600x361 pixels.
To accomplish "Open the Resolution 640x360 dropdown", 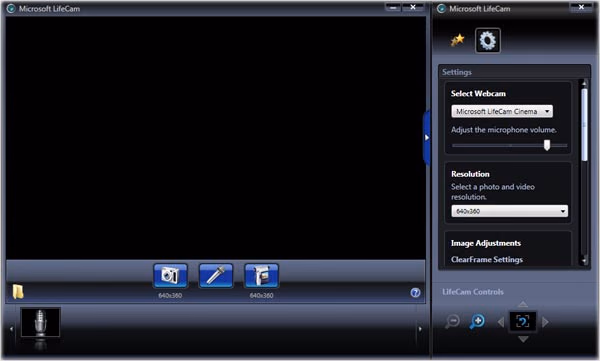I will pyautogui.click(x=509, y=211).
